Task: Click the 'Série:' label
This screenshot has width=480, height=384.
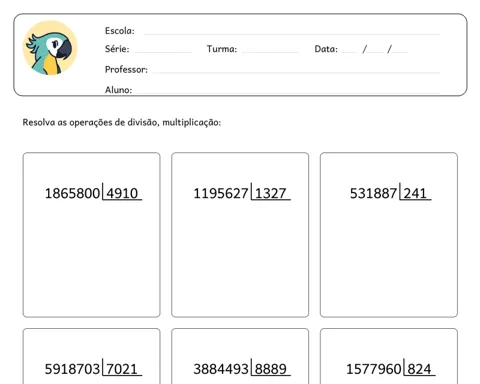Action: [x=117, y=49]
